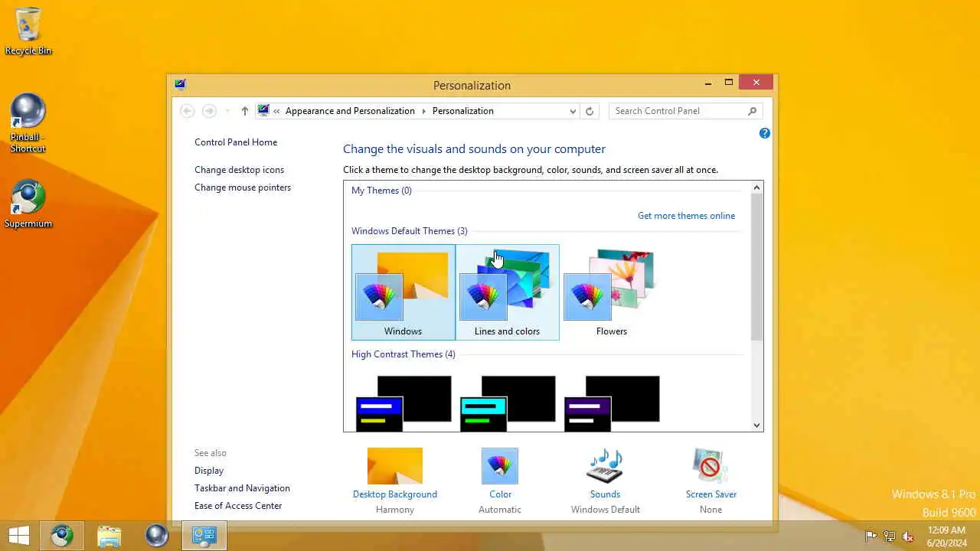Click the Windows Start button
Viewport: 980px width, 551px height.
[x=19, y=536]
